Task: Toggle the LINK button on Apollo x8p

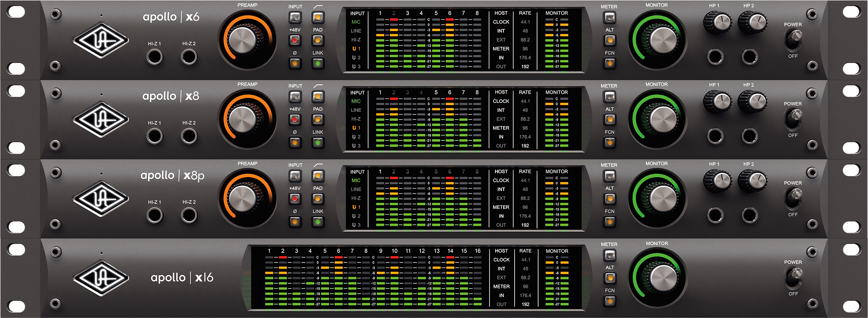Action: pyautogui.click(x=318, y=222)
